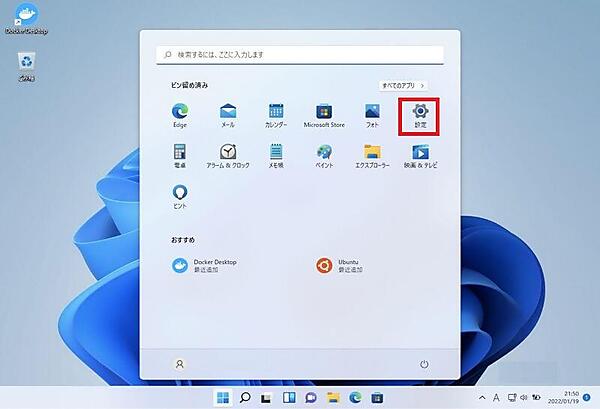Viewport: 600px width, 409px height.
Task: Open the Edge browser pinned app
Action: click(x=180, y=116)
